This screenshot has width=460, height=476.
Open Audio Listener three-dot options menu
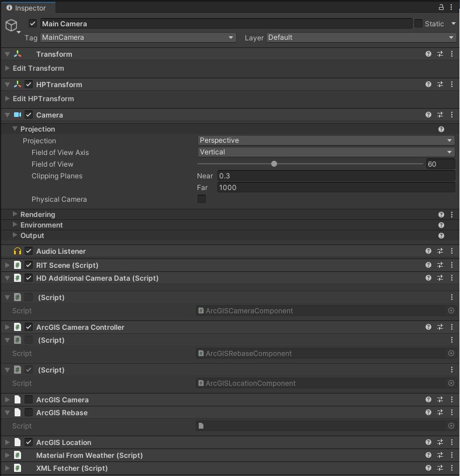[x=451, y=251]
